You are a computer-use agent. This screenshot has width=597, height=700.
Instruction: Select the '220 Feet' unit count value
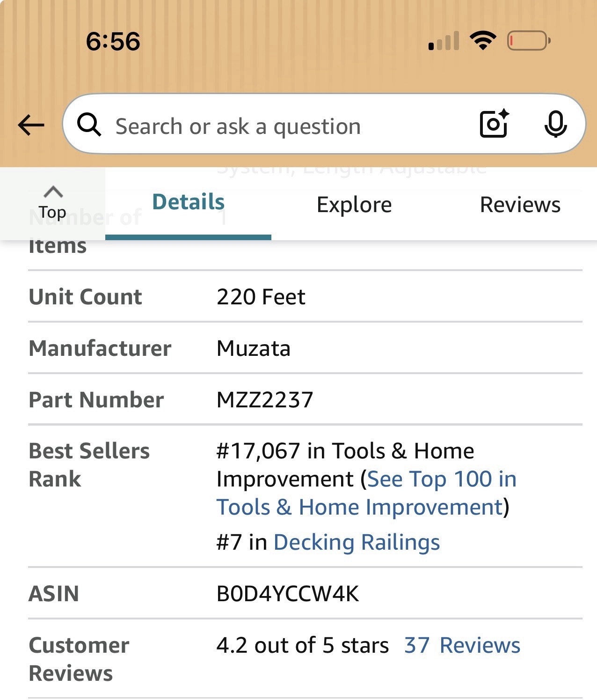tap(261, 297)
